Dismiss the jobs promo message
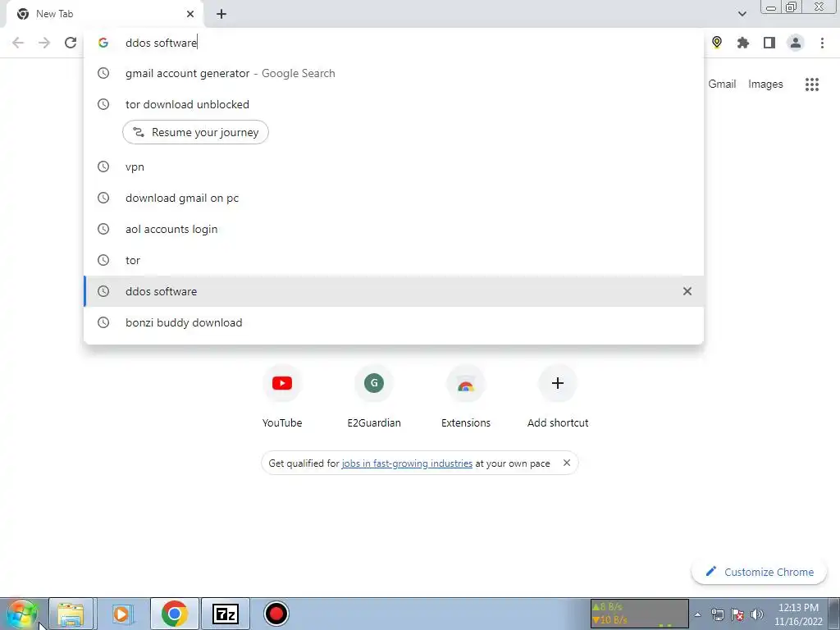The width and height of the screenshot is (840, 630). click(x=566, y=463)
